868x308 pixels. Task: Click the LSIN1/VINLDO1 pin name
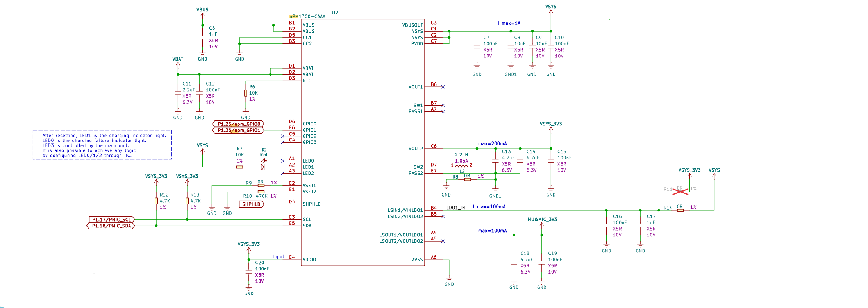coord(405,210)
